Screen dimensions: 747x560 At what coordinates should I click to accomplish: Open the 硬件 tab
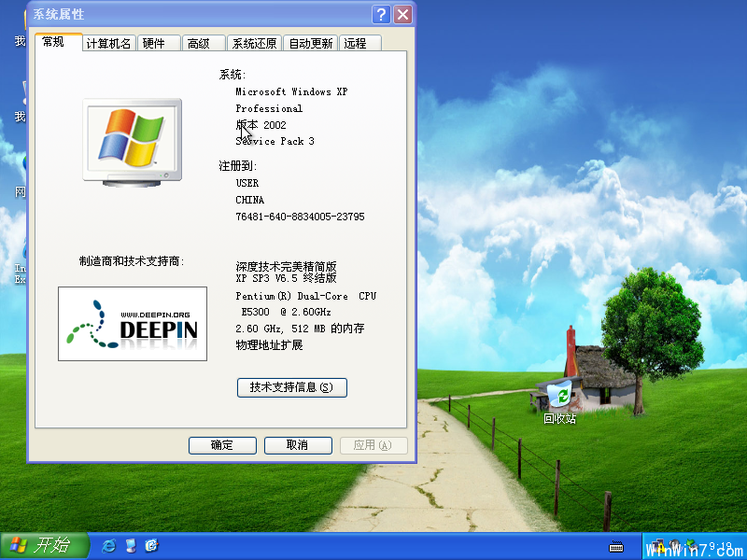159,43
